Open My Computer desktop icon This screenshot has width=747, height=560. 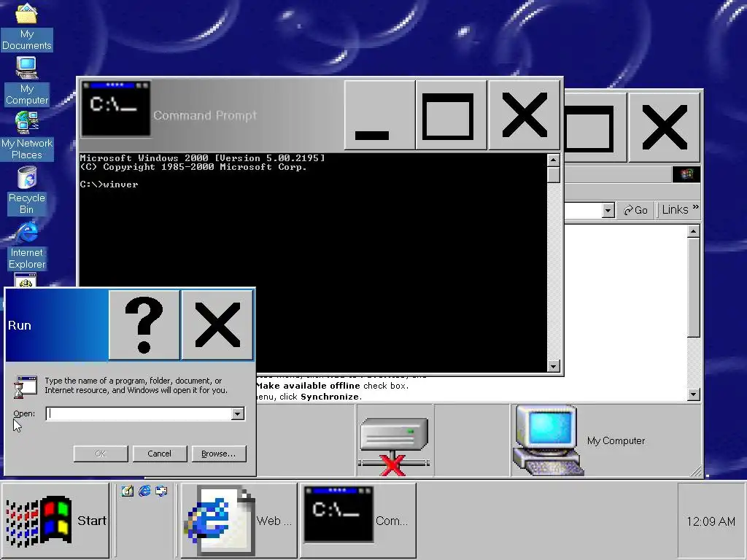pyautogui.click(x=27, y=81)
